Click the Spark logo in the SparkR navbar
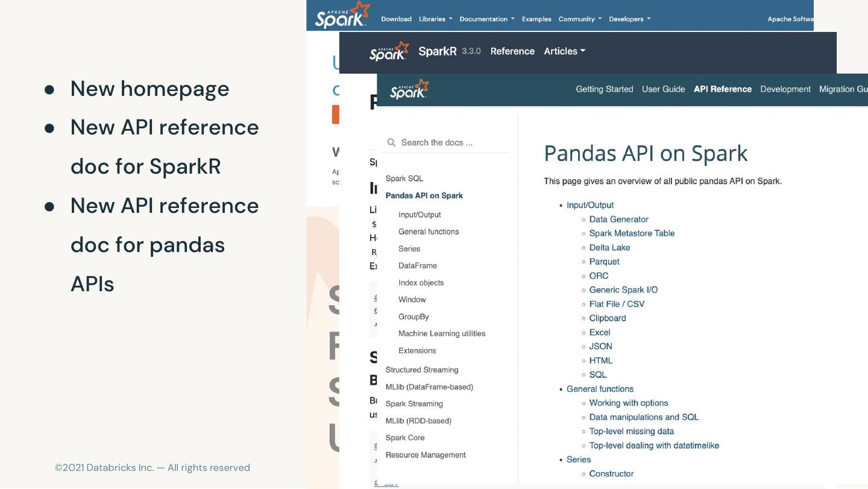 (x=389, y=51)
